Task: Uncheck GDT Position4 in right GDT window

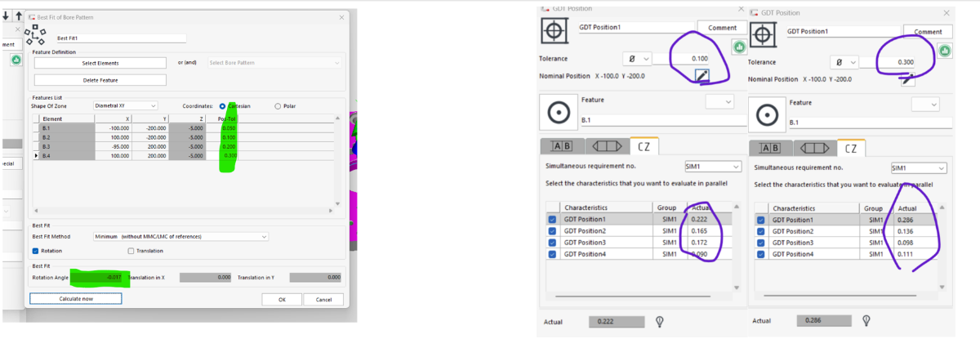Action: coord(762,254)
